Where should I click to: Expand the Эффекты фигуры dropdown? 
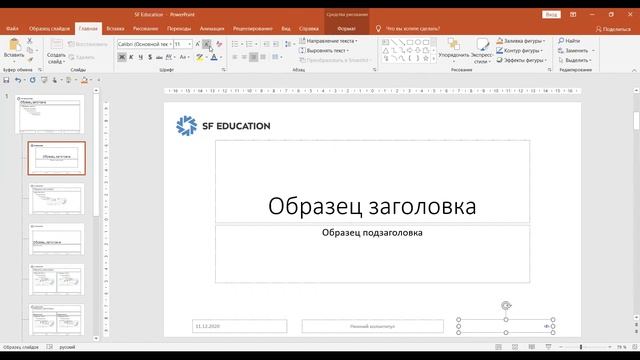click(x=521, y=60)
